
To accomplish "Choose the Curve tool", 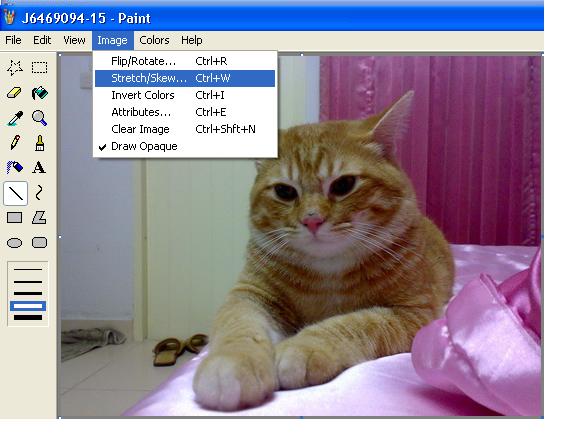I will click(x=39, y=193).
